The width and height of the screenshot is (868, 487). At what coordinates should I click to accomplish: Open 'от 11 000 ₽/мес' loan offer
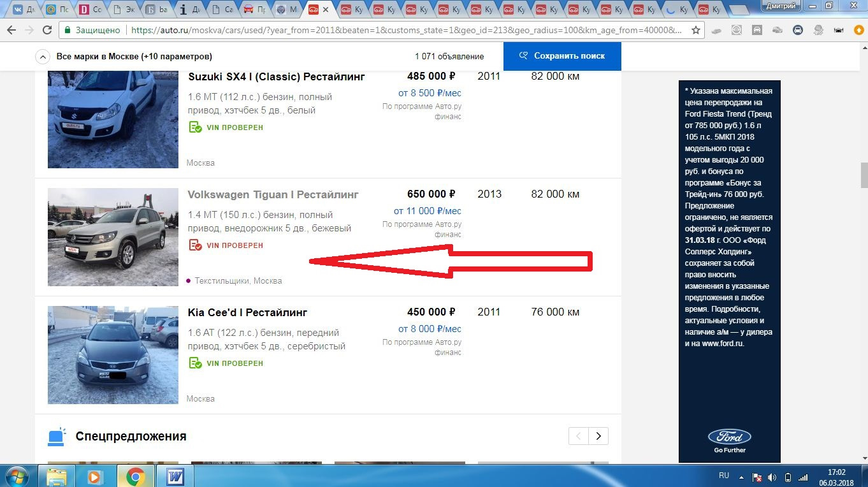427,211
